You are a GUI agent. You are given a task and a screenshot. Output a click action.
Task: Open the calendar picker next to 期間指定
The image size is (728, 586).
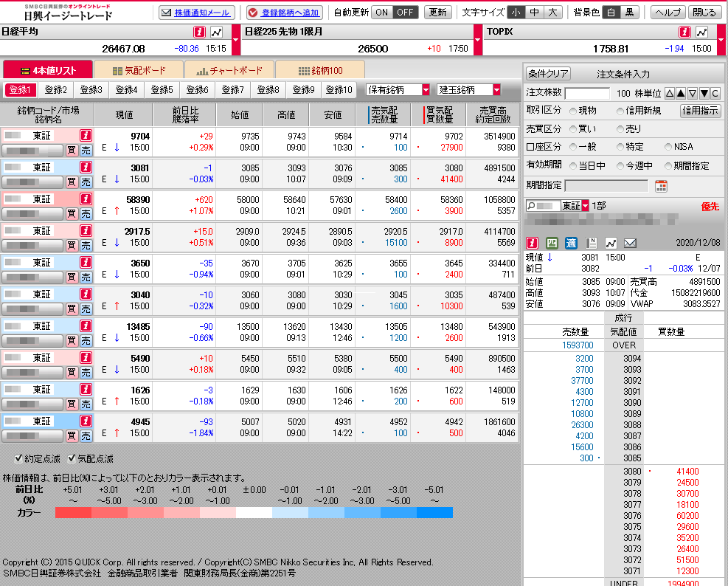pyautogui.click(x=661, y=186)
